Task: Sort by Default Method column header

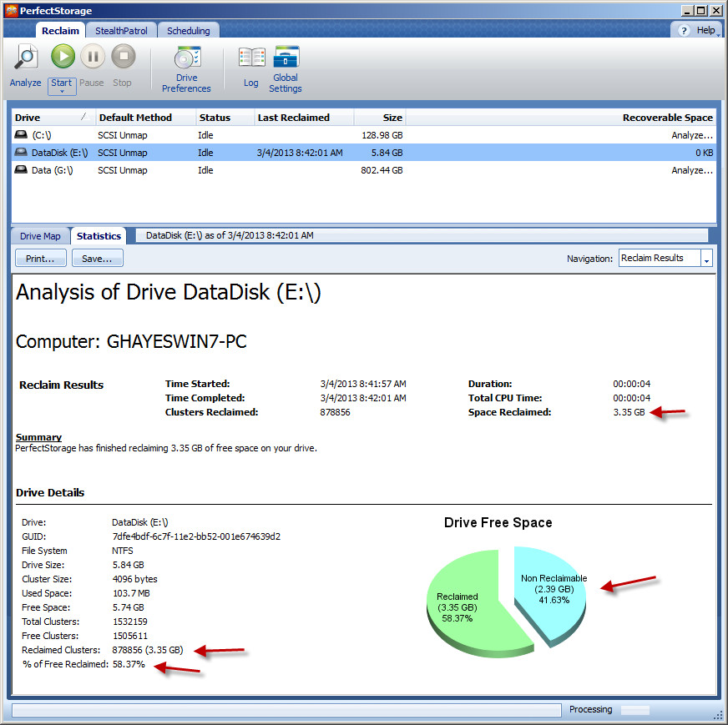Action: [145, 118]
